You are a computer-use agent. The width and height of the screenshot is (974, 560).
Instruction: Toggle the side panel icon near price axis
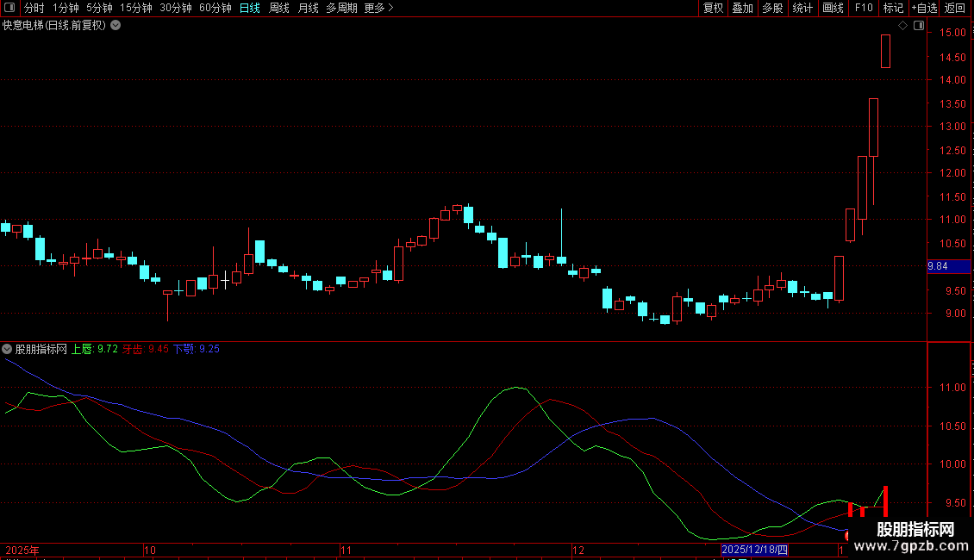[919, 26]
